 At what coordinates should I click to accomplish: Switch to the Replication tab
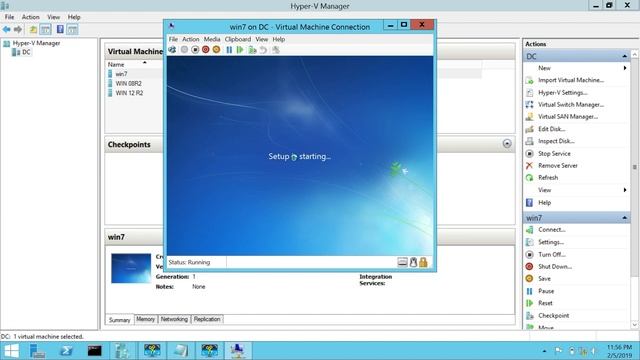207,319
